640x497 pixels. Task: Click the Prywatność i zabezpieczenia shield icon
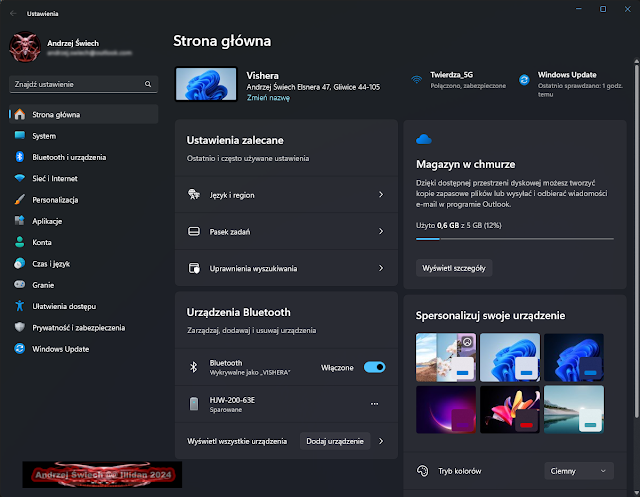20,327
